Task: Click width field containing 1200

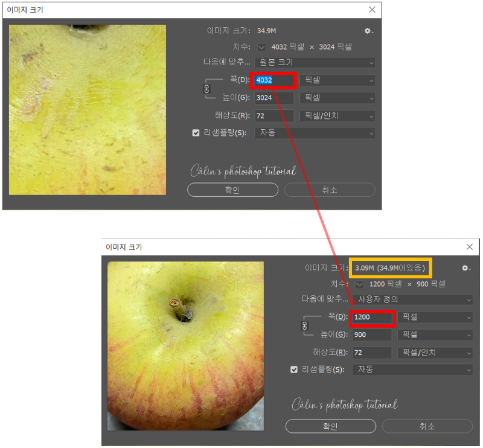Action: click(x=372, y=318)
